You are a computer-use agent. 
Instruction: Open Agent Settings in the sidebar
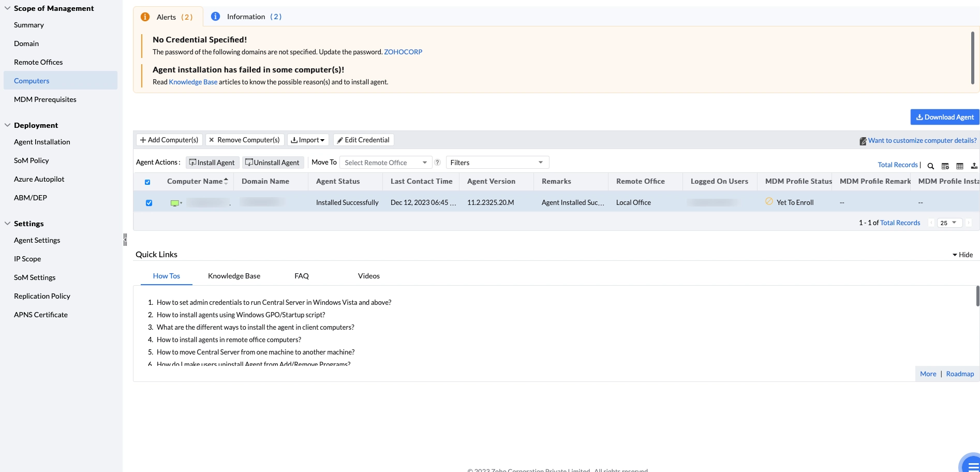coord(37,240)
